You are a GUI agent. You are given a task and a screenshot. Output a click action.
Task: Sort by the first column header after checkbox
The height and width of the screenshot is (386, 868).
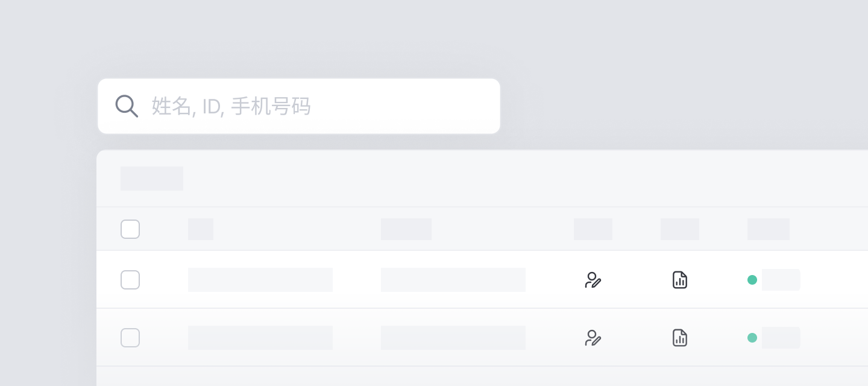201,229
